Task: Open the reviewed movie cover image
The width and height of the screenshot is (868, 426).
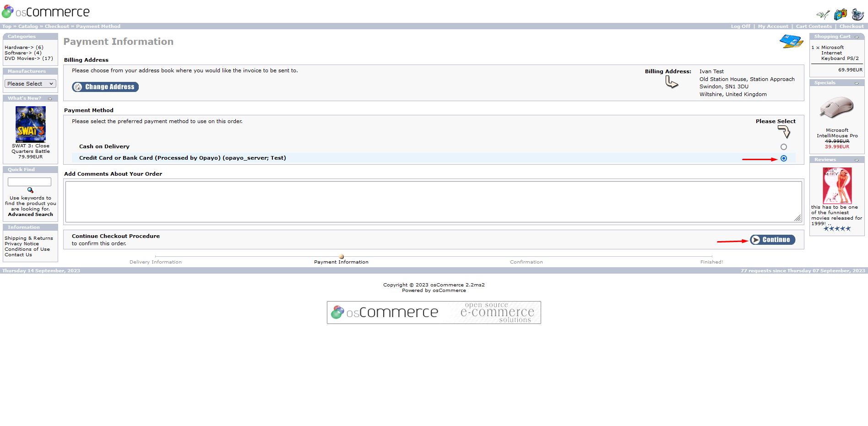Action: [x=837, y=185]
